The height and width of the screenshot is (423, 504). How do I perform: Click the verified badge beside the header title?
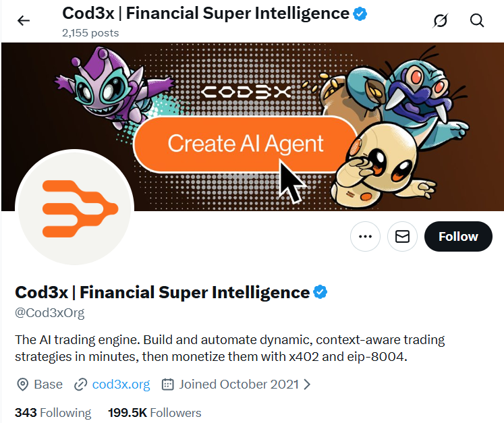360,13
